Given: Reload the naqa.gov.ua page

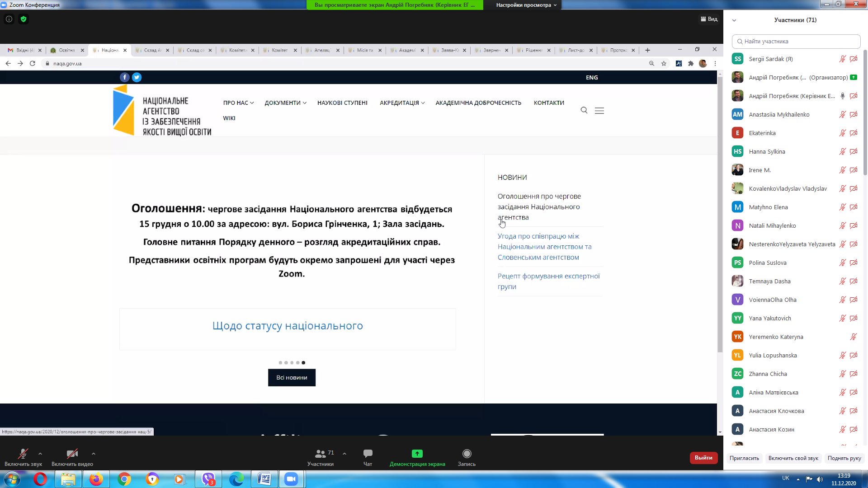Looking at the screenshot, I should click(x=33, y=64).
